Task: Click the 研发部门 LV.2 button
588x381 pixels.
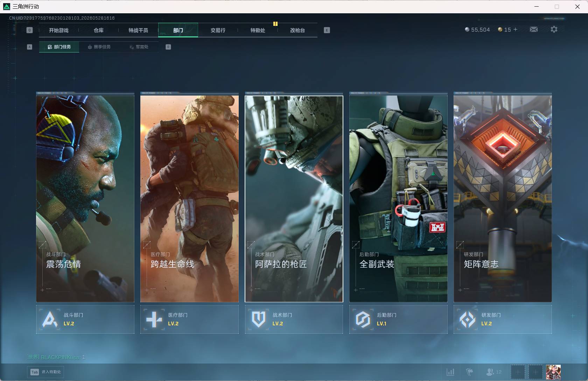Action: click(503, 319)
